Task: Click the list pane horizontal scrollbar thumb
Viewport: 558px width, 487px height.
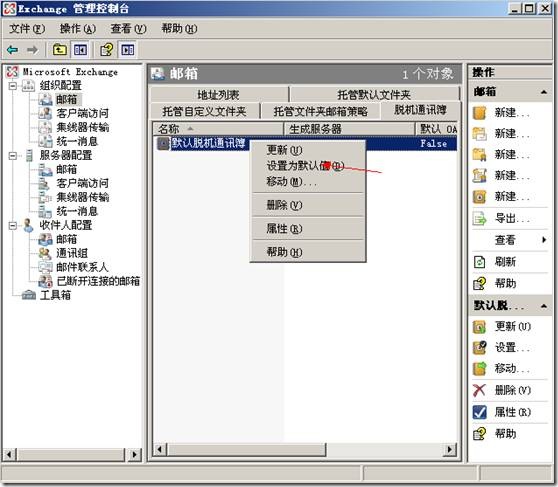Action: (x=246, y=449)
